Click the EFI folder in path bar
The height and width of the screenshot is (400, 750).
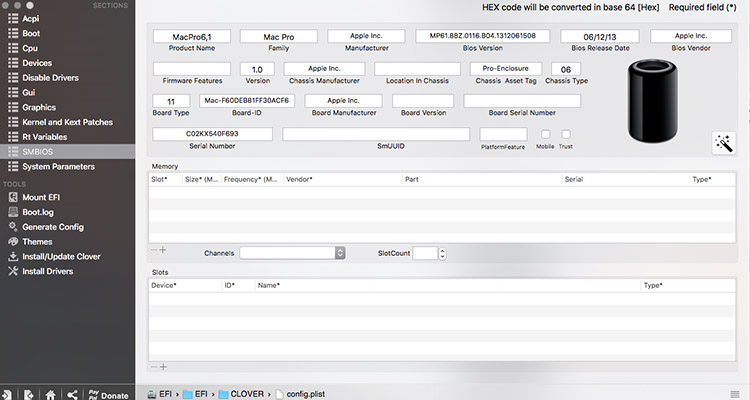click(x=195, y=394)
